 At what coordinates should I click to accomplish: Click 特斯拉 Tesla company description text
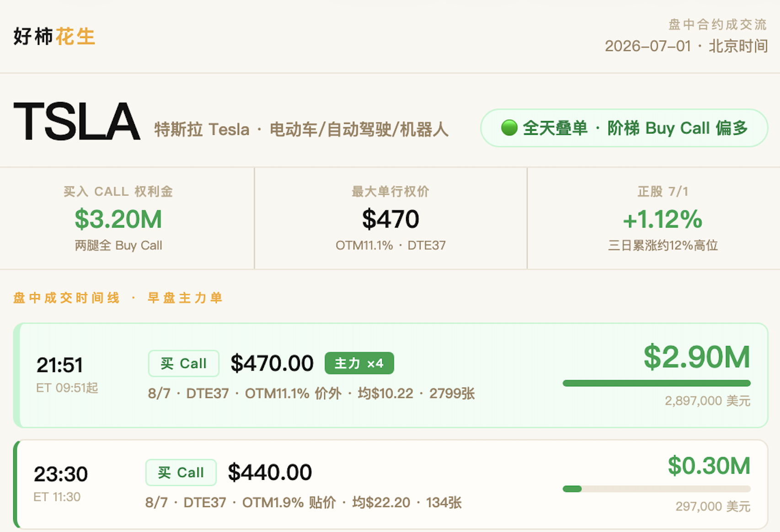(x=301, y=129)
